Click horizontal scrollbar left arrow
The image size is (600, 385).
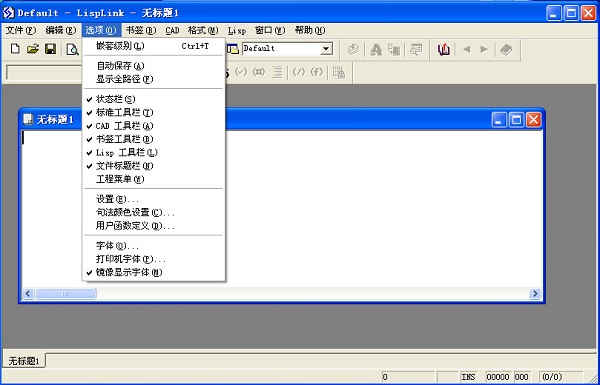pyautogui.click(x=28, y=294)
